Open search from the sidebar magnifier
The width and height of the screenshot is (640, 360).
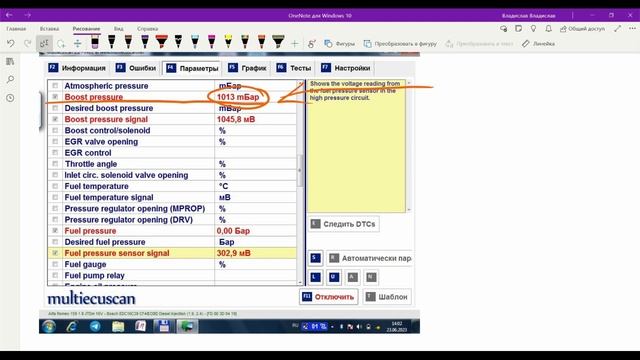(x=10, y=79)
